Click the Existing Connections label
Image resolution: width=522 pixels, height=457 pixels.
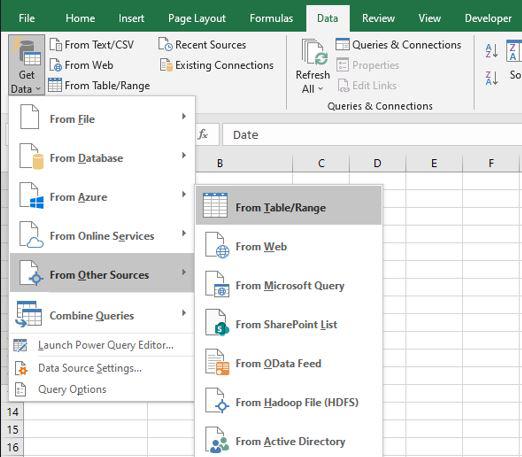(x=224, y=65)
